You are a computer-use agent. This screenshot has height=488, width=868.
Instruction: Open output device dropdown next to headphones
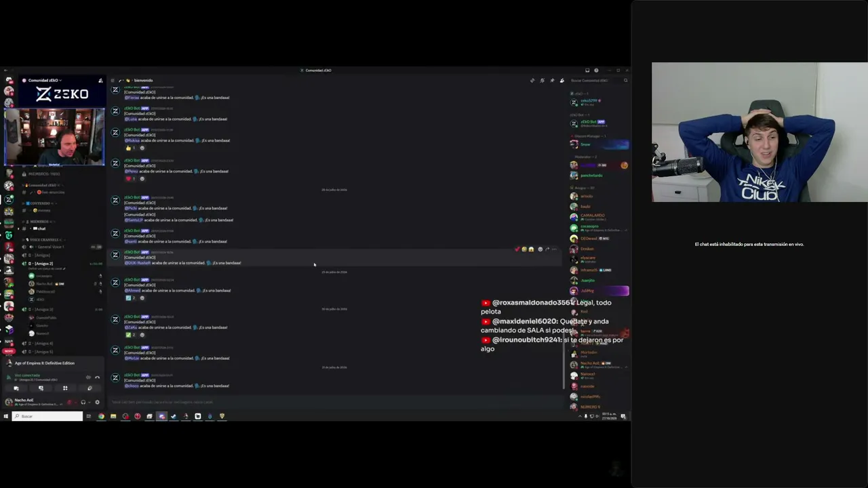pos(90,402)
